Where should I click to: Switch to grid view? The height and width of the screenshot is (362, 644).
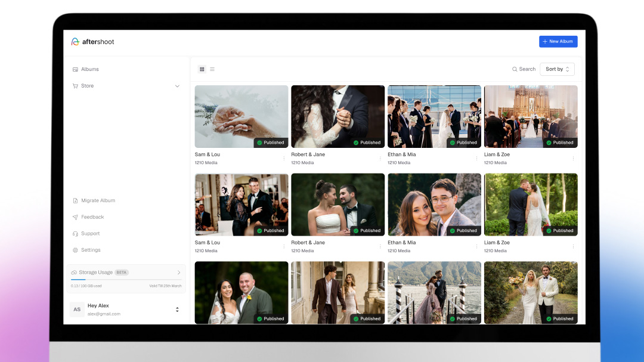point(202,69)
